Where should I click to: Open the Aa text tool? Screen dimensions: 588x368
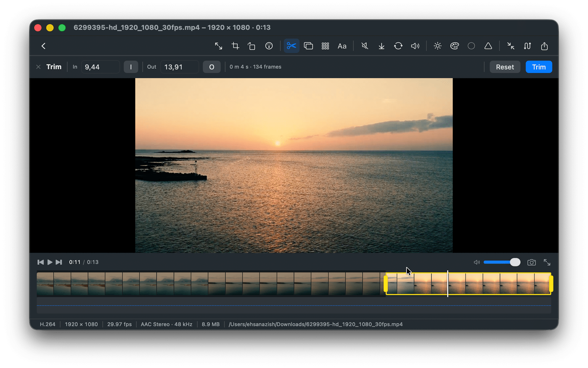(342, 46)
